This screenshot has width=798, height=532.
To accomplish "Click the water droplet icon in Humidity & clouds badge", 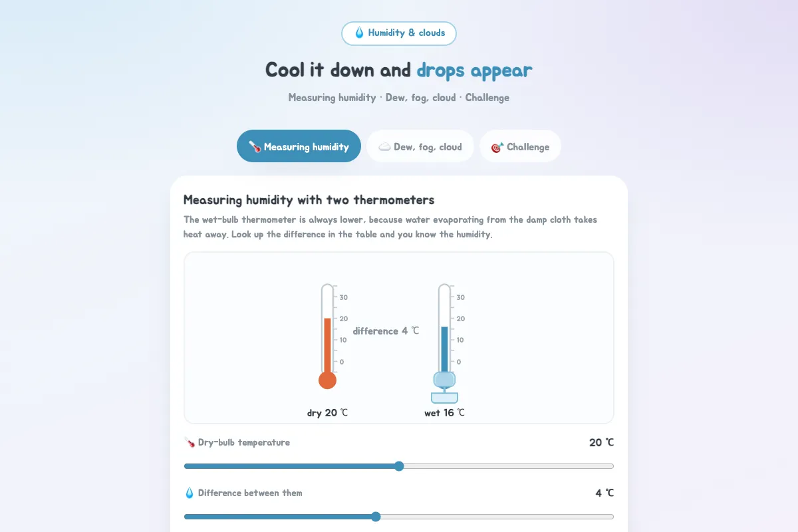I will coord(359,33).
